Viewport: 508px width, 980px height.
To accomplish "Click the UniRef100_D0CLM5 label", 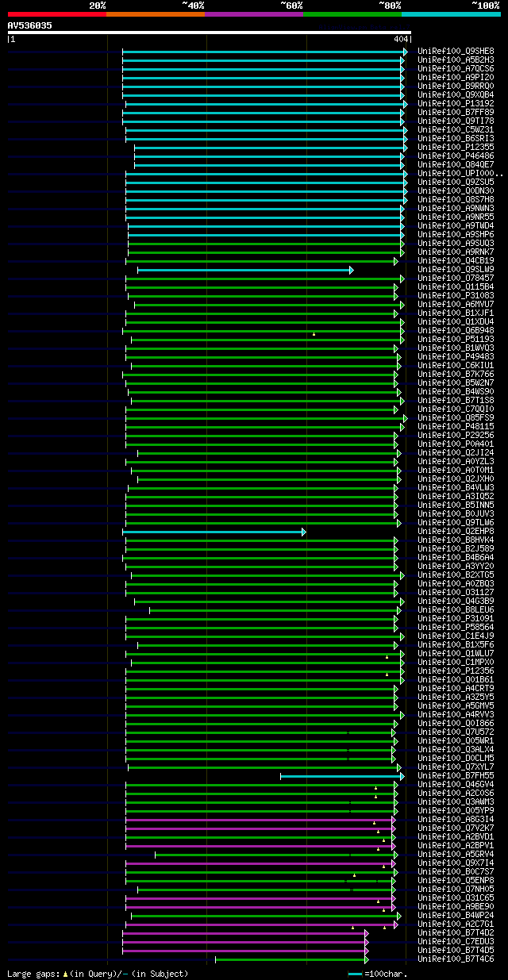I will (x=456, y=758).
